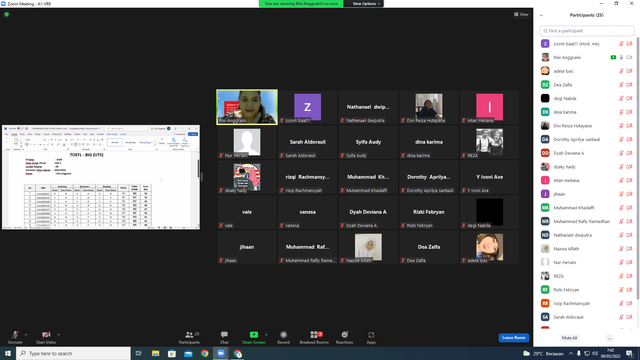The height and width of the screenshot is (360, 640).
Task: Click video-off icon for jihaan row
Action: point(629,194)
